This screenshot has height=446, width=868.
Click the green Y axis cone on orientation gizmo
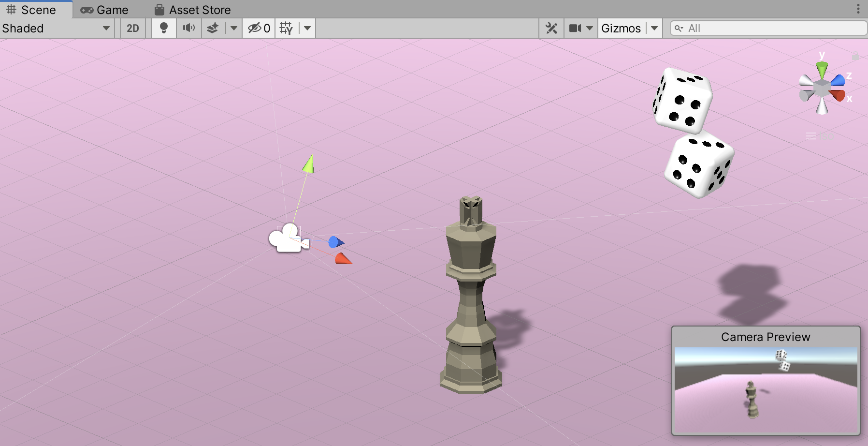[x=822, y=69]
